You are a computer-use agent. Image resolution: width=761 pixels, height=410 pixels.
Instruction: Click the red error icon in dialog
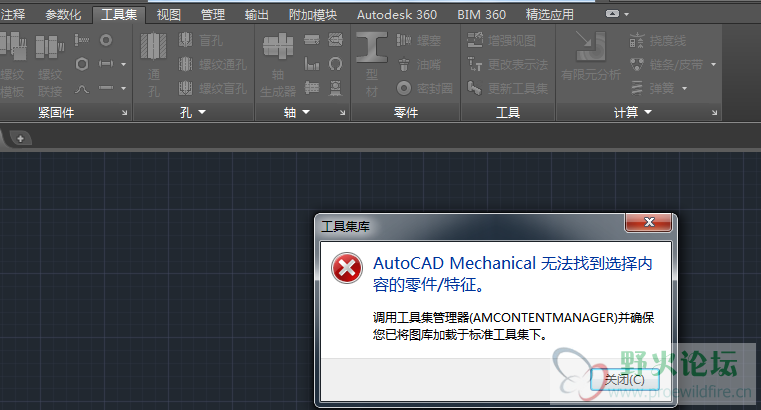tap(347, 268)
